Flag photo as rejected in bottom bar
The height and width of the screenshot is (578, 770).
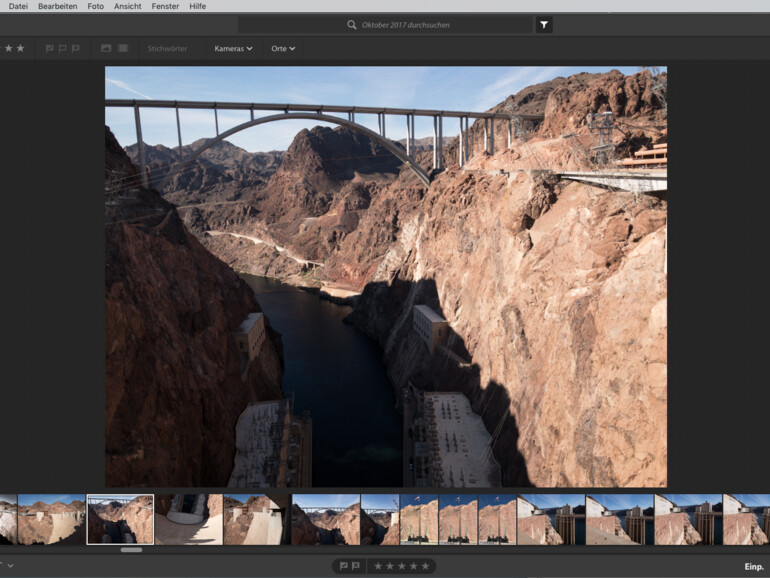pos(356,566)
